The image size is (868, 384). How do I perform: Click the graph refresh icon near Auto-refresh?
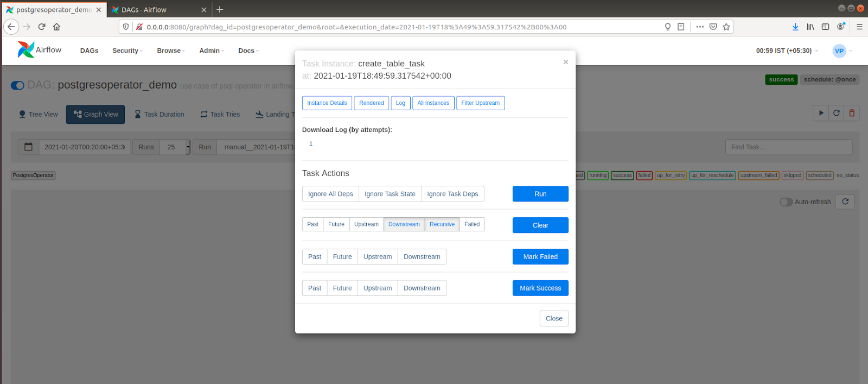pos(845,202)
